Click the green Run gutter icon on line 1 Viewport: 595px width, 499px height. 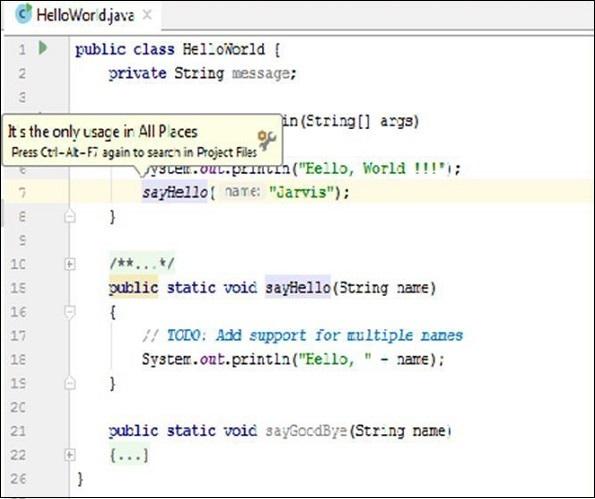point(43,48)
